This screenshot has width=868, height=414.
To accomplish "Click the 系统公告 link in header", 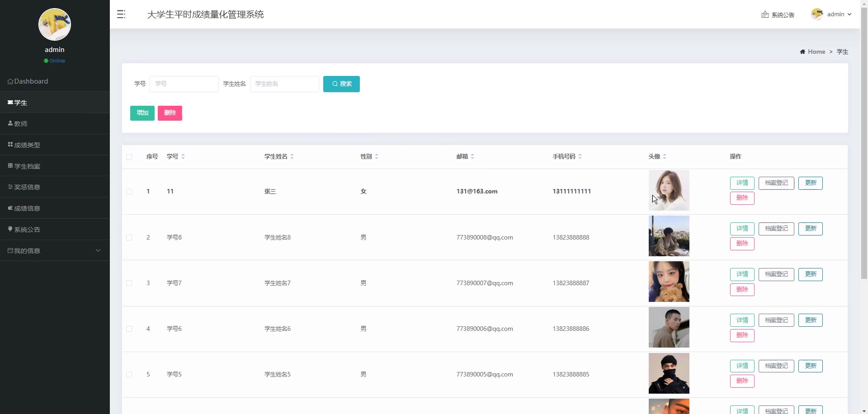I will click(783, 15).
